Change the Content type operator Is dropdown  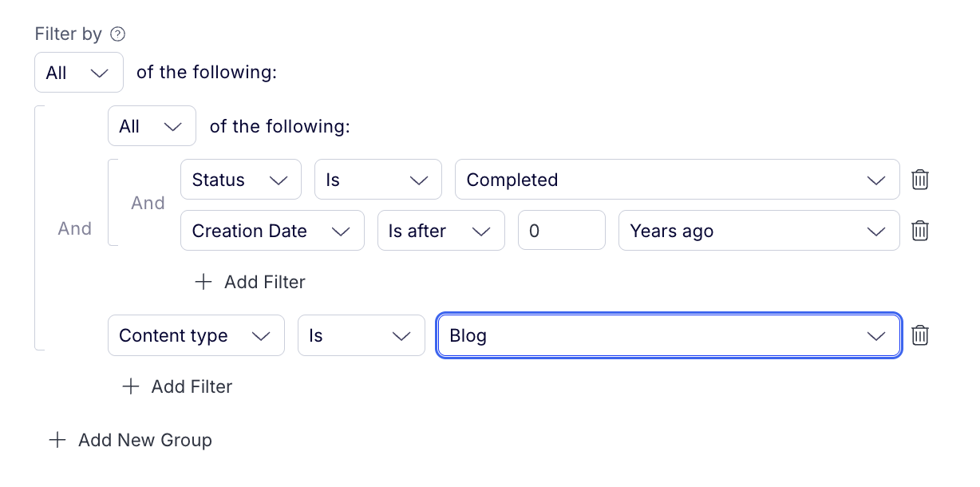(x=361, y=335)
